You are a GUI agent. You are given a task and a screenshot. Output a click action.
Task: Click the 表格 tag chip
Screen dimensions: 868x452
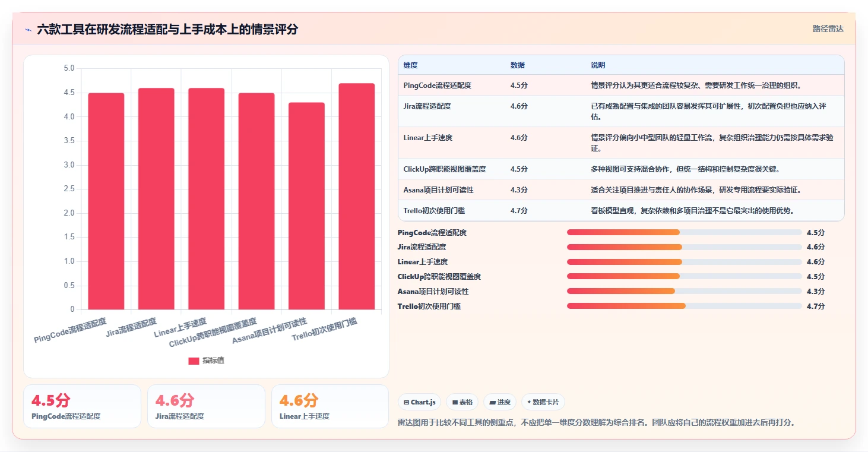pos(462,402)
